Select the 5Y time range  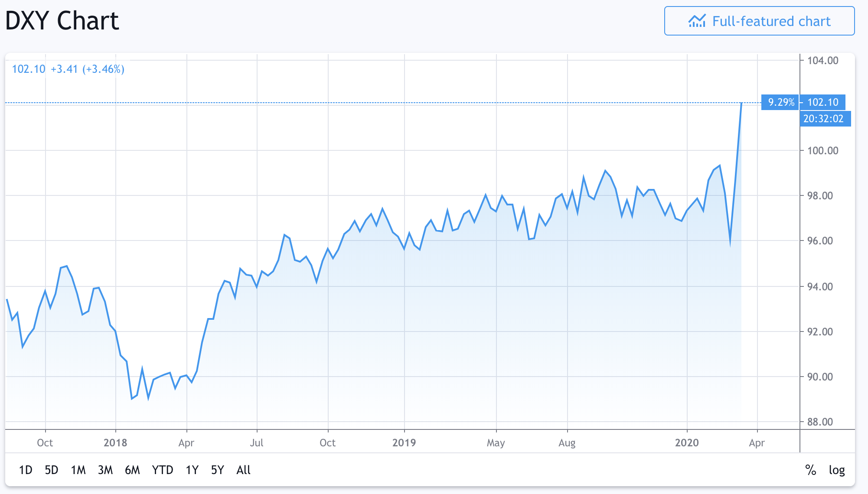[217, 470]
